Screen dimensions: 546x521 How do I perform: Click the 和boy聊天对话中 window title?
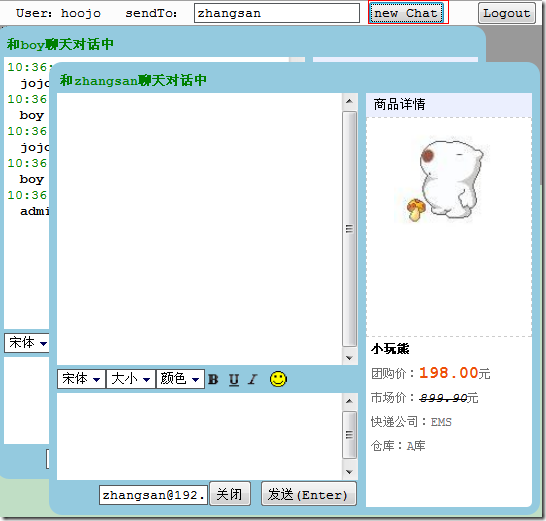coord(60,44)
